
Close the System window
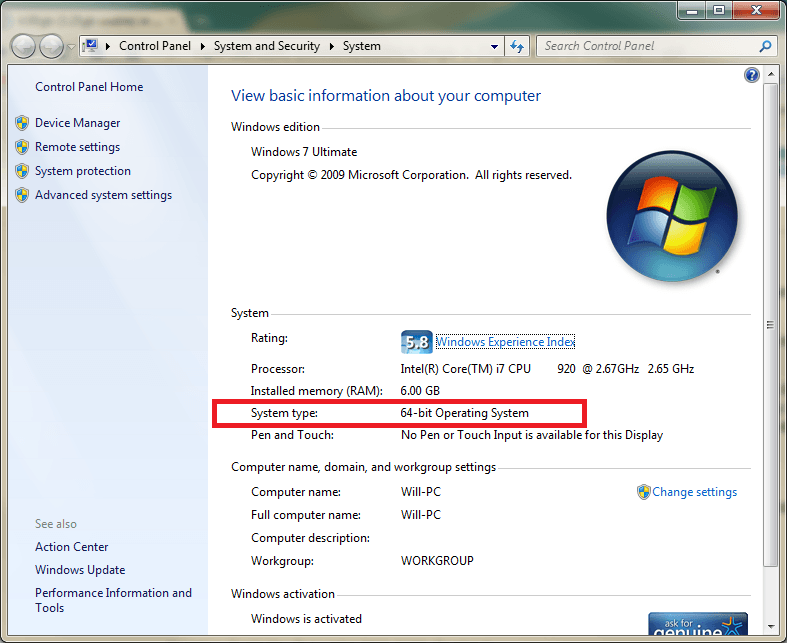click(x=756, y=11)
